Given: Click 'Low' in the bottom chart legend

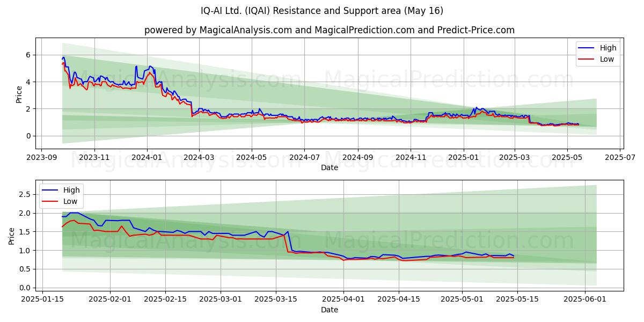Looking at the screenshot, I should pyautogui.click(x=70, y=201).
